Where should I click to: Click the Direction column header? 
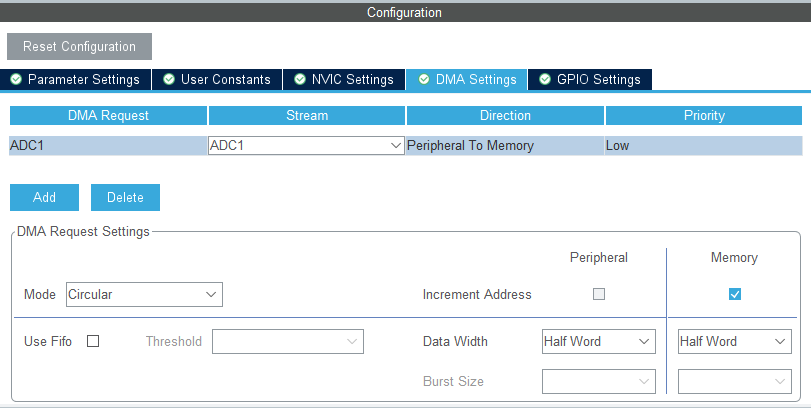(505, 115)
